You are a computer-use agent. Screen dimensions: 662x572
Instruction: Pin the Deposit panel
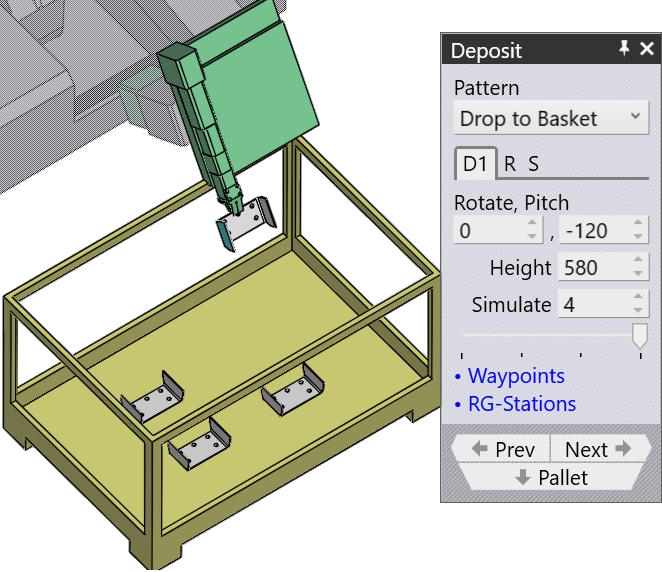click(x=623, y=49)
